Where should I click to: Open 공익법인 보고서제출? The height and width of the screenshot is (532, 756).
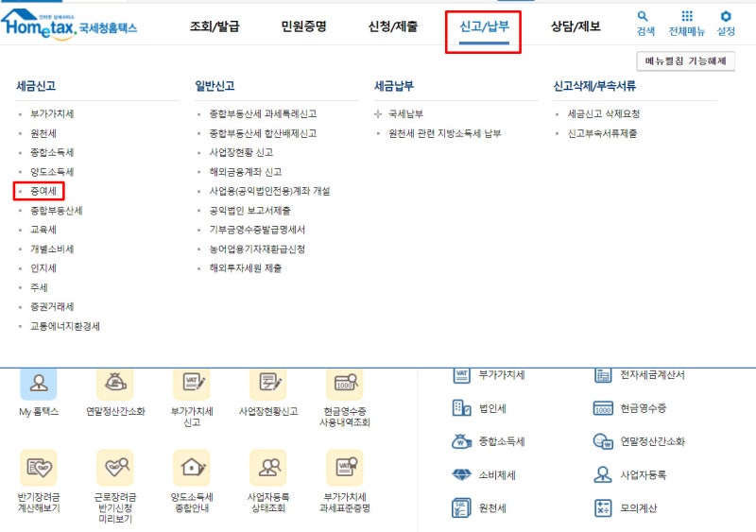(249, 211)
